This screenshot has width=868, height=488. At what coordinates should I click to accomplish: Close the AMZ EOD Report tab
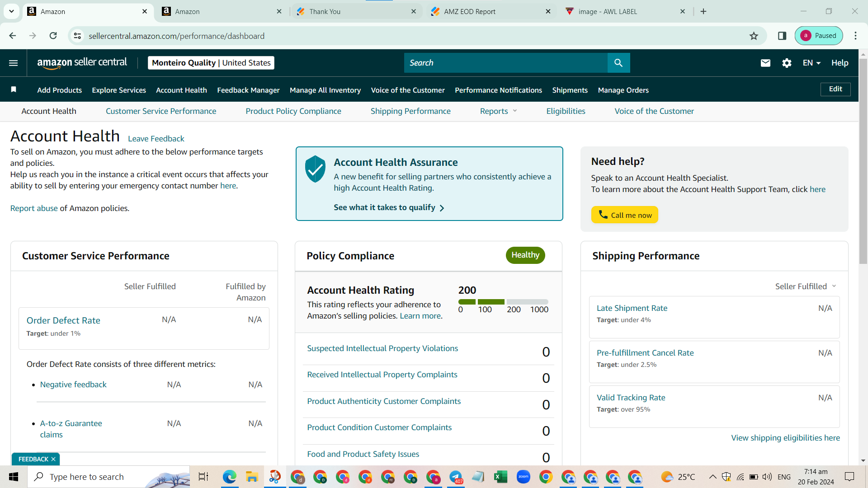point(548,11)
